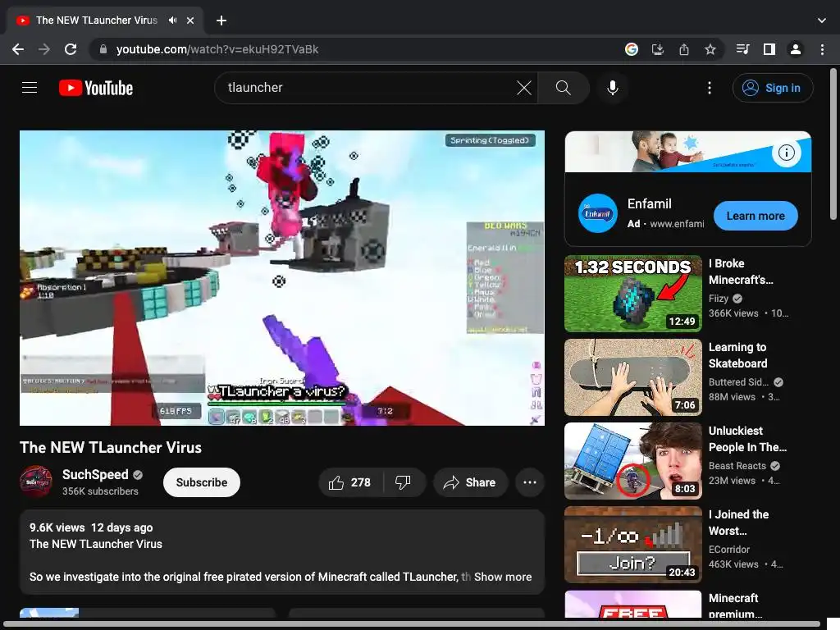Click the Beast Reacts channel name
The image size is (840, 630).
(737, 466)
